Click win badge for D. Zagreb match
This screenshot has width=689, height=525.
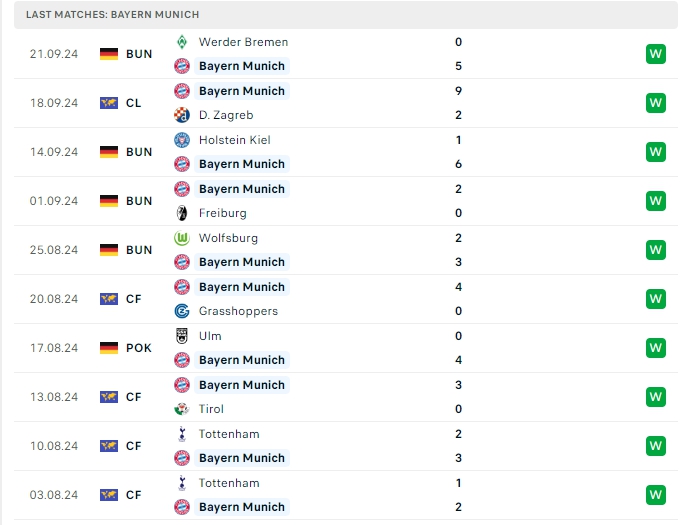(656, 103)
